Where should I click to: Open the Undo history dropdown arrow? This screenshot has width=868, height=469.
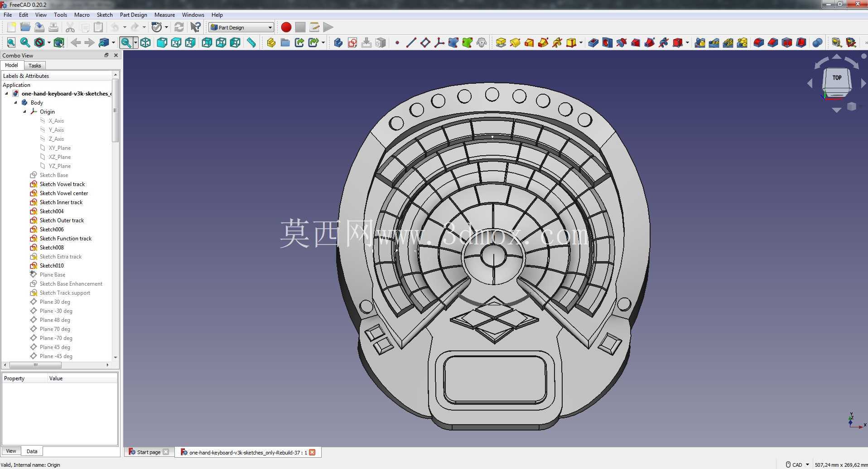pos(125,27)
